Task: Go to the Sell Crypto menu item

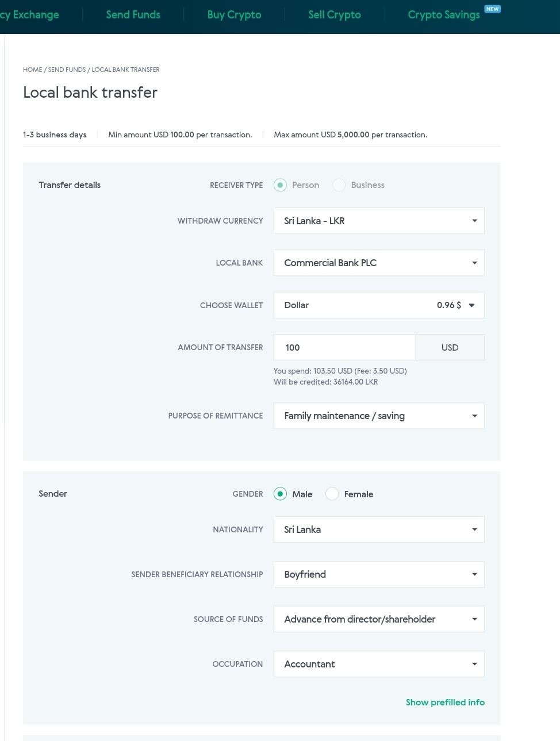Action: point(335,15)
